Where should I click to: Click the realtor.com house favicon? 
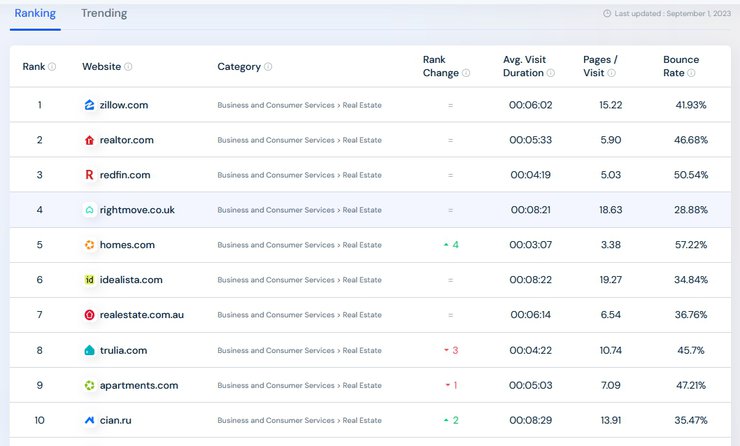pyautogui.click(x=89, y=140)
